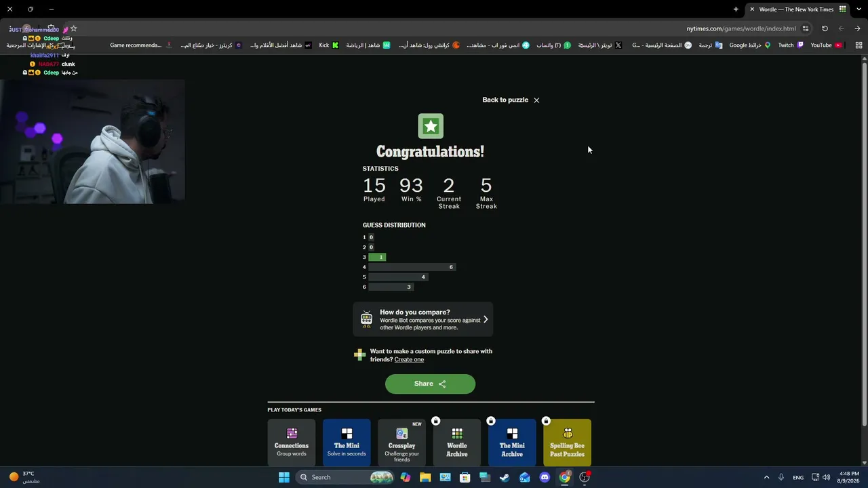Viewport: 868px width, 488px height.
Task: Click the Current Streak value 2
Action: click(x=449, y=186)
